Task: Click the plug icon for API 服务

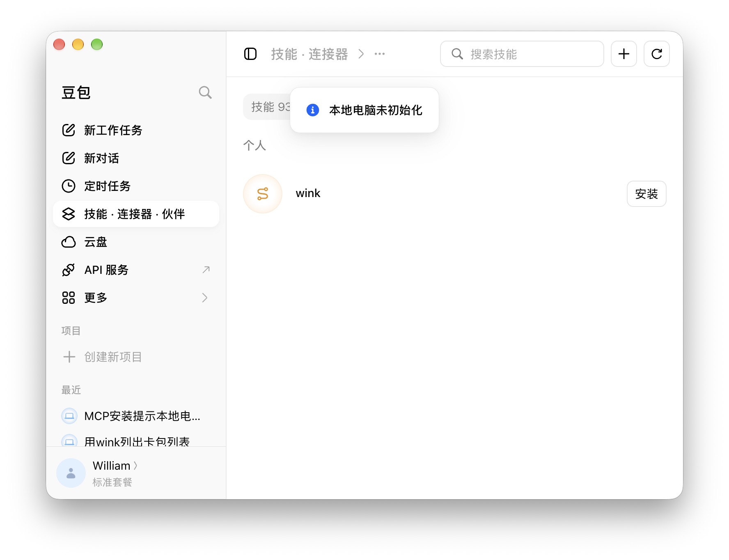Action: (69, 270)
